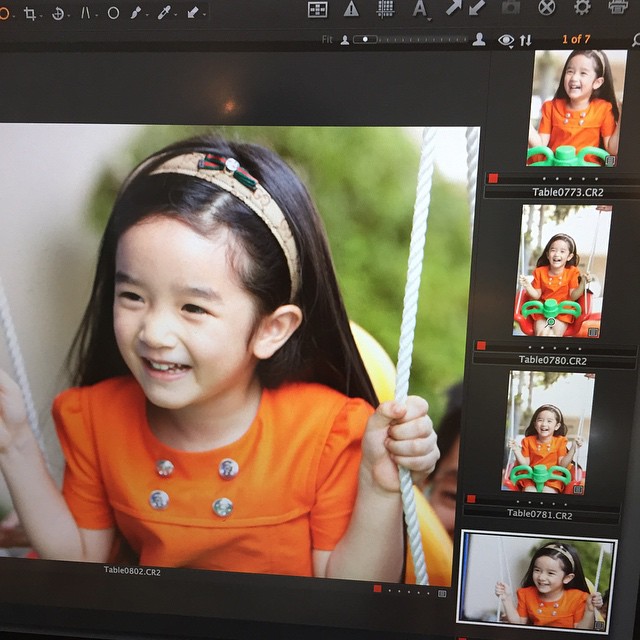Toggle the exposure warning triangle
Viewport: 640px width, 640px height.
coord(351,9)
